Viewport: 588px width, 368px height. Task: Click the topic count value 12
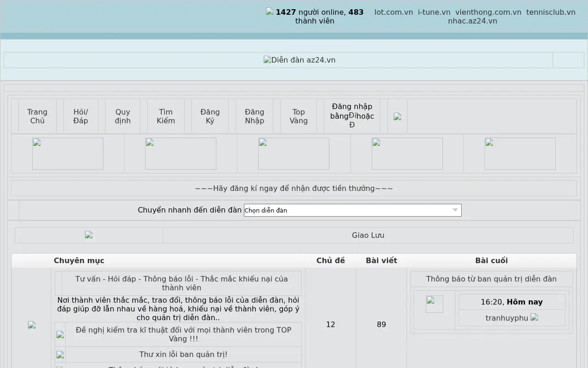[330, 325]
